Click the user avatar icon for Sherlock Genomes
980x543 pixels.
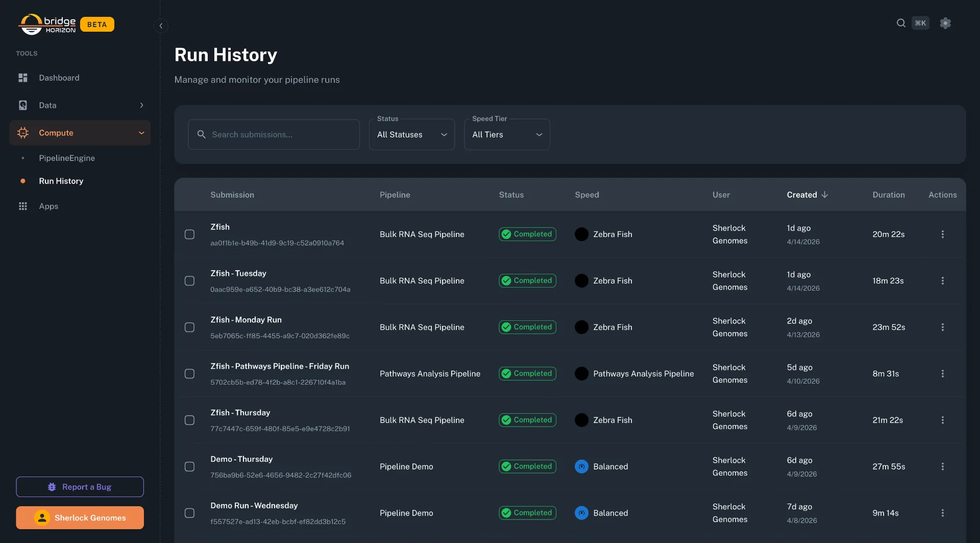click(x=42, y=517)
